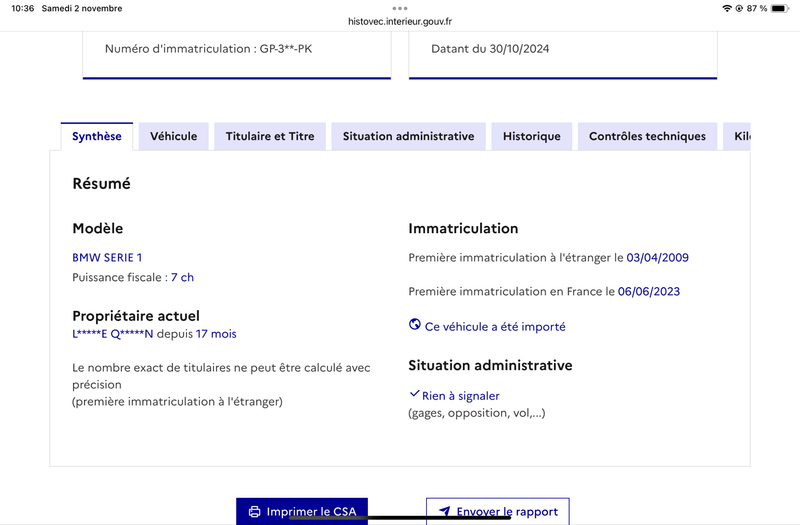Tap the 87 % battery percentage

pyautogui.click(x=757, y=8)
